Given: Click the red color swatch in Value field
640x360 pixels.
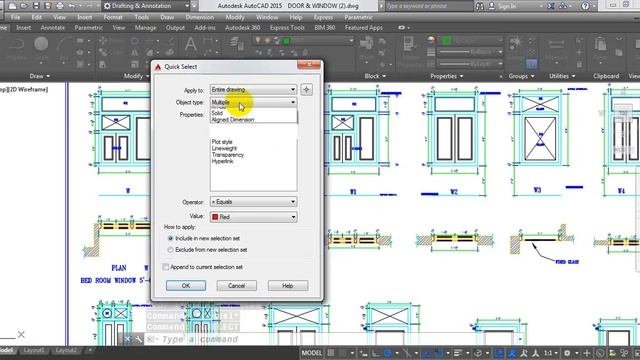Looking at the screenshot, I should (215, 217).
